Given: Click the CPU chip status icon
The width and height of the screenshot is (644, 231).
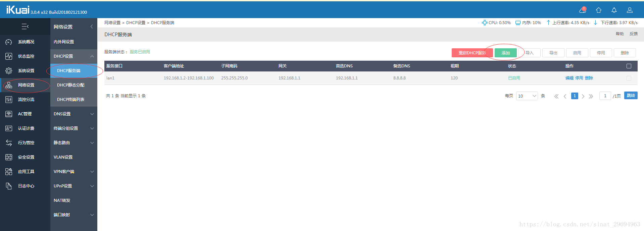Looking at the screenshot, I should 485,23.
